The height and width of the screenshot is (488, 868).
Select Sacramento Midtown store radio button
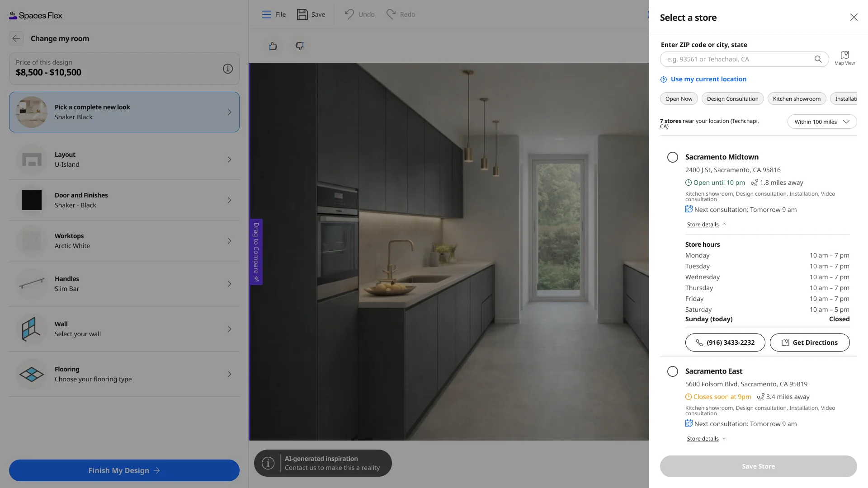[673, 157]
